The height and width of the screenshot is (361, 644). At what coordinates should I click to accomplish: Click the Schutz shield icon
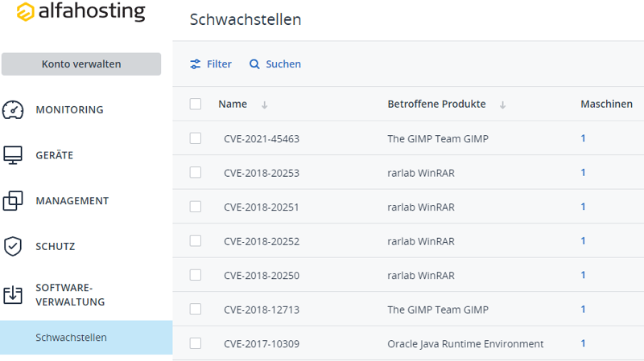13,246
